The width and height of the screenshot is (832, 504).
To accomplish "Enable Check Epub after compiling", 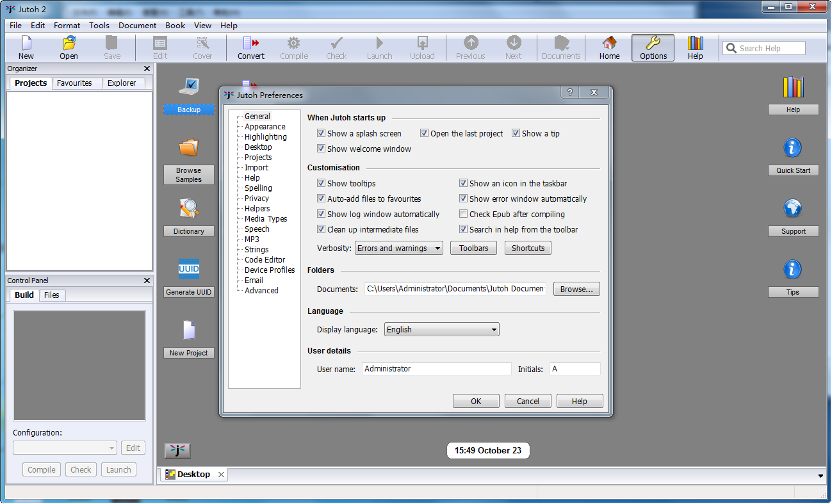I will (x=464, y=215).
